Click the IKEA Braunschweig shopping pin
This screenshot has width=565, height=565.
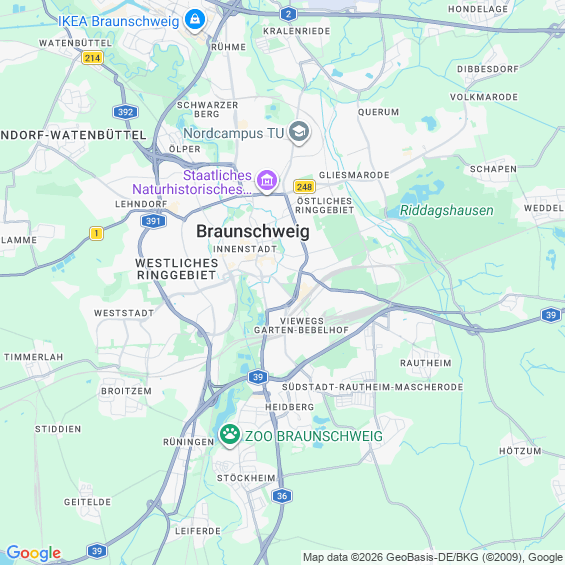coord(195,20)
